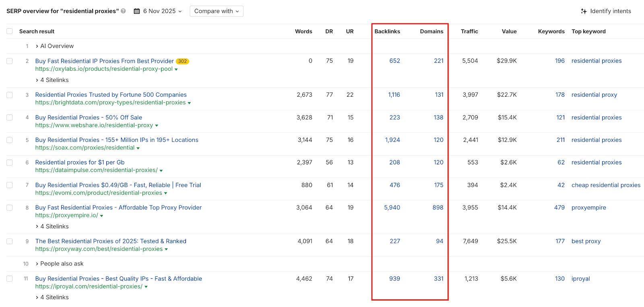Expand the People also ask row
This screenshot has width=644, height=307.
[59, 263]
